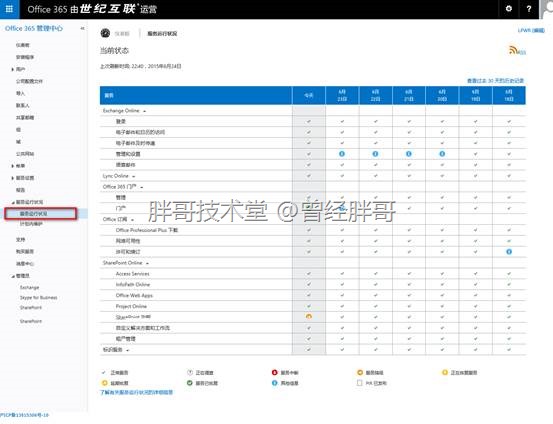Click the PIR published document legend icon
Screen dimensions: 553x424
(x=359, y=383)
